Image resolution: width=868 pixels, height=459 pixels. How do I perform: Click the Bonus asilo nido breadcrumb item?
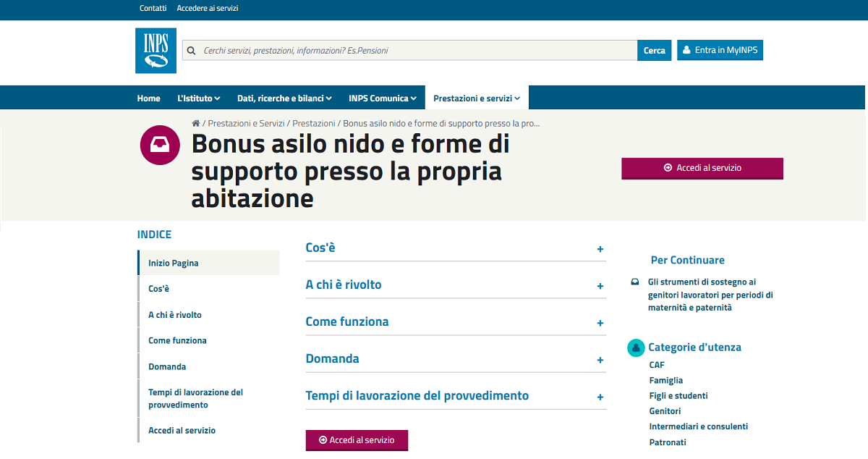pos(442,124)
